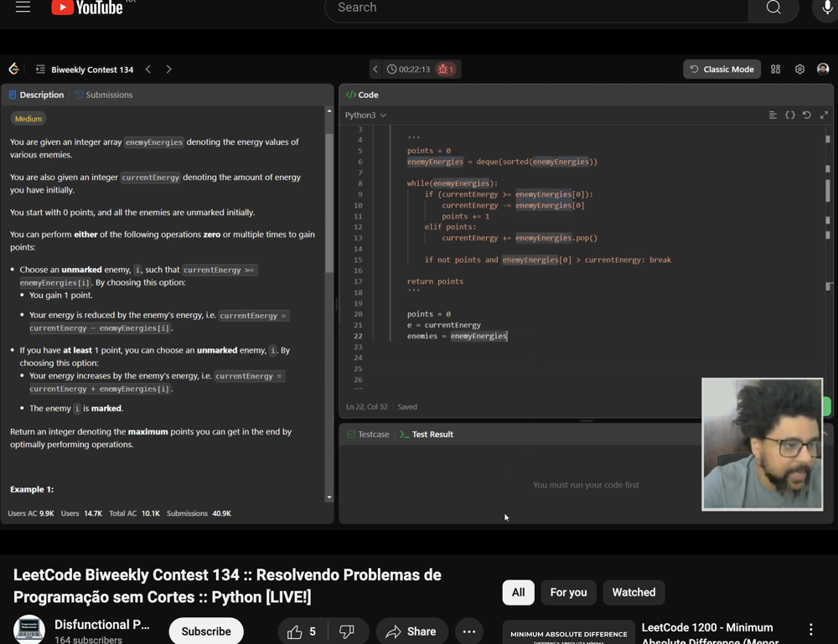Open options for the LeetCode 1200 video
Viewport: 838px width, 644px height.
pyautogui.click(x=810, y=629)
